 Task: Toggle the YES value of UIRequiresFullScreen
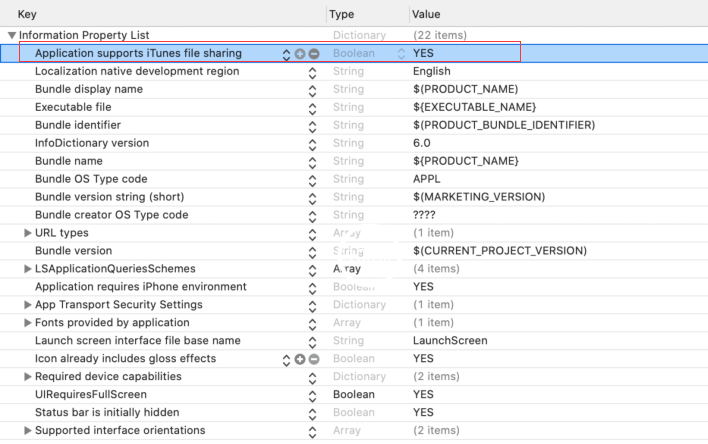(423, 395)
